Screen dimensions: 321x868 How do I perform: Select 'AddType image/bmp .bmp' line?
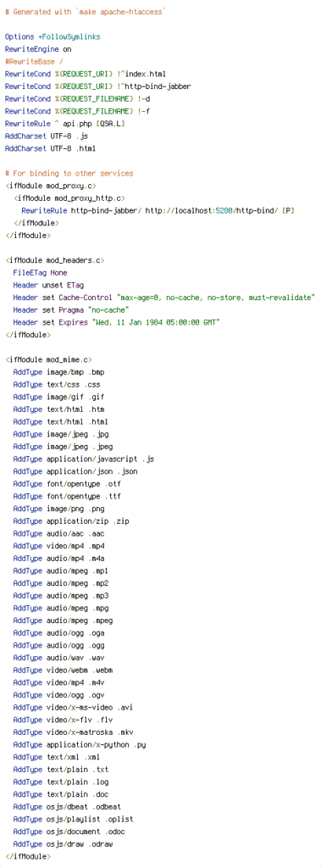click(58, 372)
